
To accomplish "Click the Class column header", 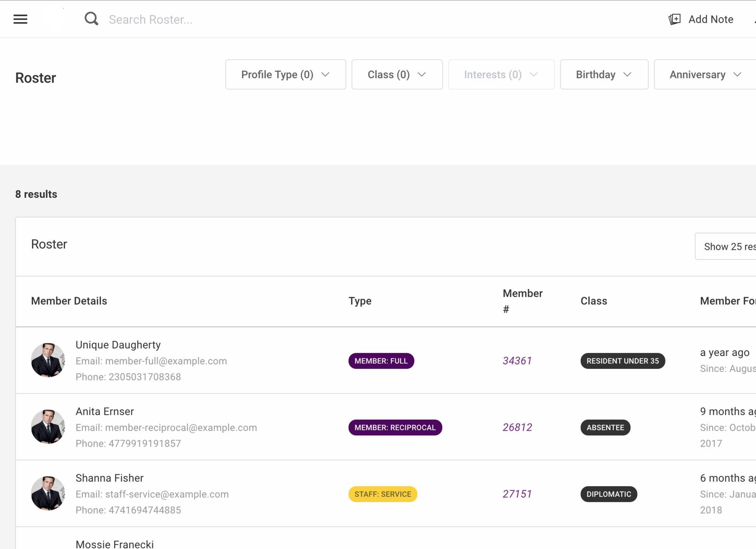I will click(593, 301).
